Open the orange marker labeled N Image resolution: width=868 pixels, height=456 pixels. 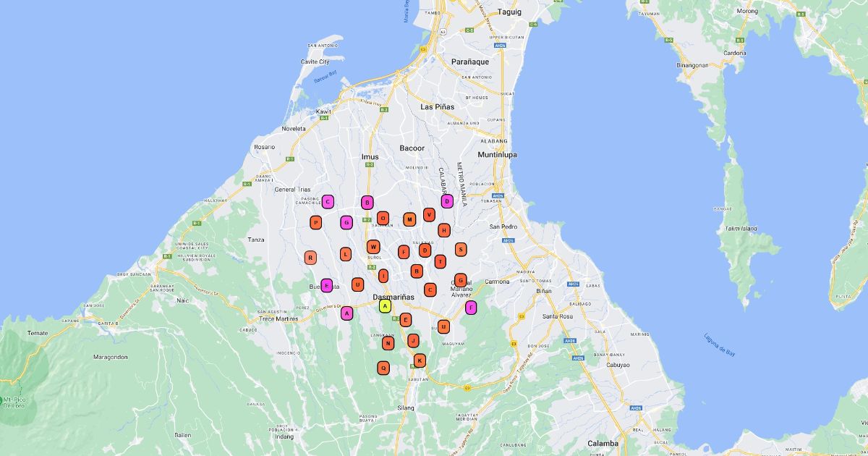pyautogui.click(x=388, y=343)
